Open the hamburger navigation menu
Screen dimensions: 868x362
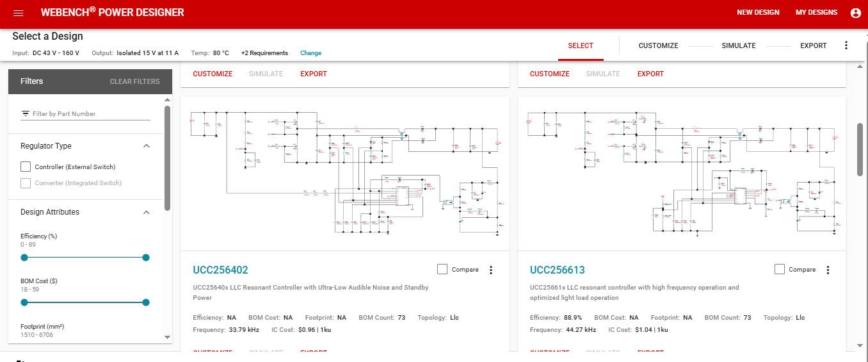tap(19, 13)
